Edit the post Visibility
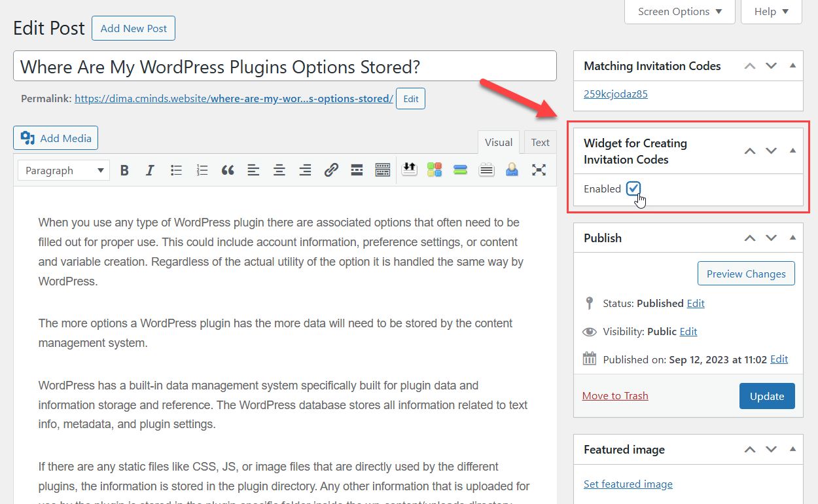 [x=688, y=331]
